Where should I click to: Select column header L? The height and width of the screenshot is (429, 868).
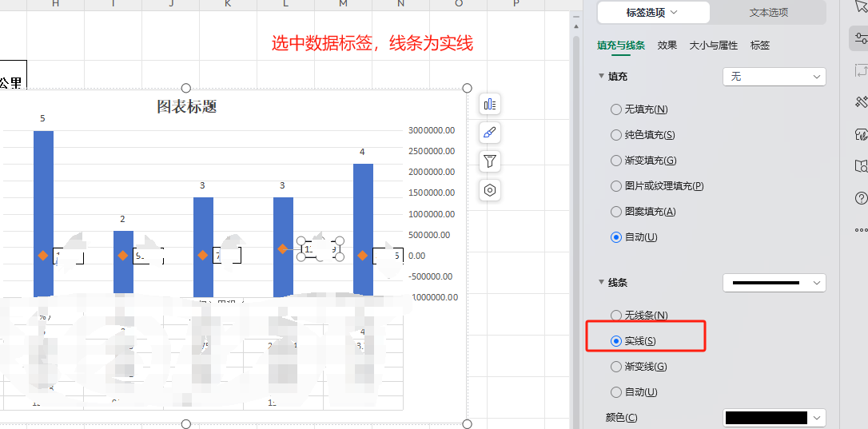pos(285,4)
